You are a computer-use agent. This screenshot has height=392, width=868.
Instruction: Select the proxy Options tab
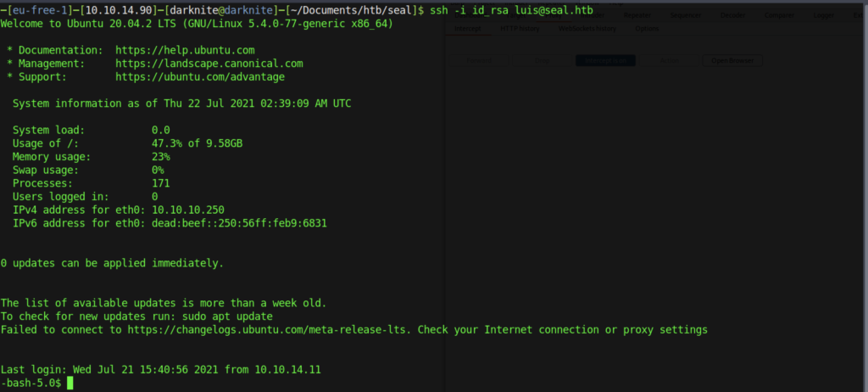coord(647,28)
